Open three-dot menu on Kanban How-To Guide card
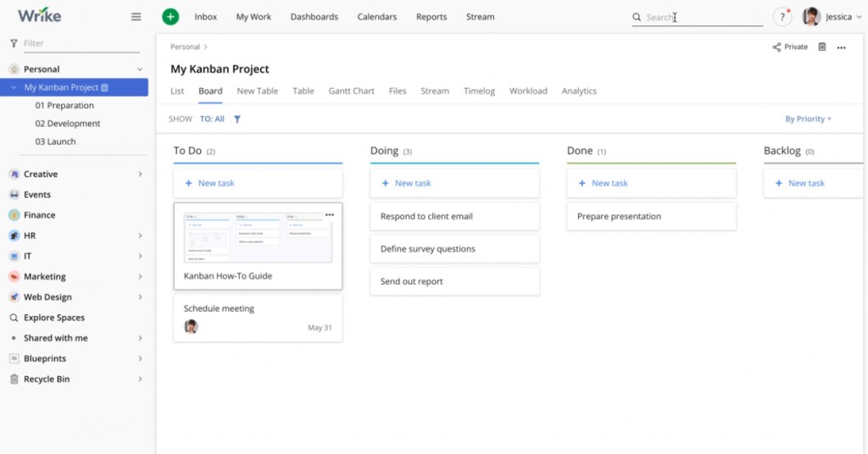 click(330, 215)
